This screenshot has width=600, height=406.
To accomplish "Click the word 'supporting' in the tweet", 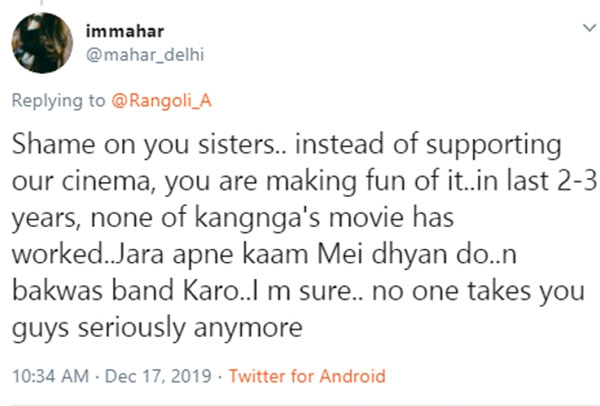I will click(x=494, y=145).
